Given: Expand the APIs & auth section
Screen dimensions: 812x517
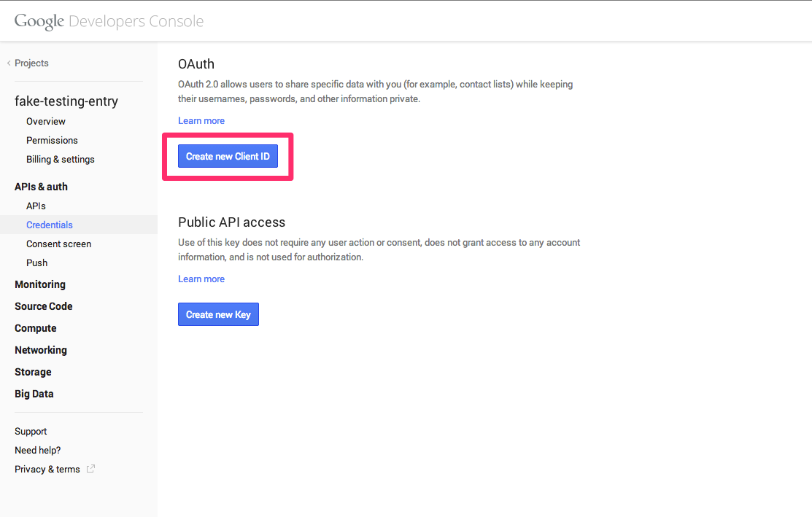Looking at the screenshot, I should [x=41, y=187].
